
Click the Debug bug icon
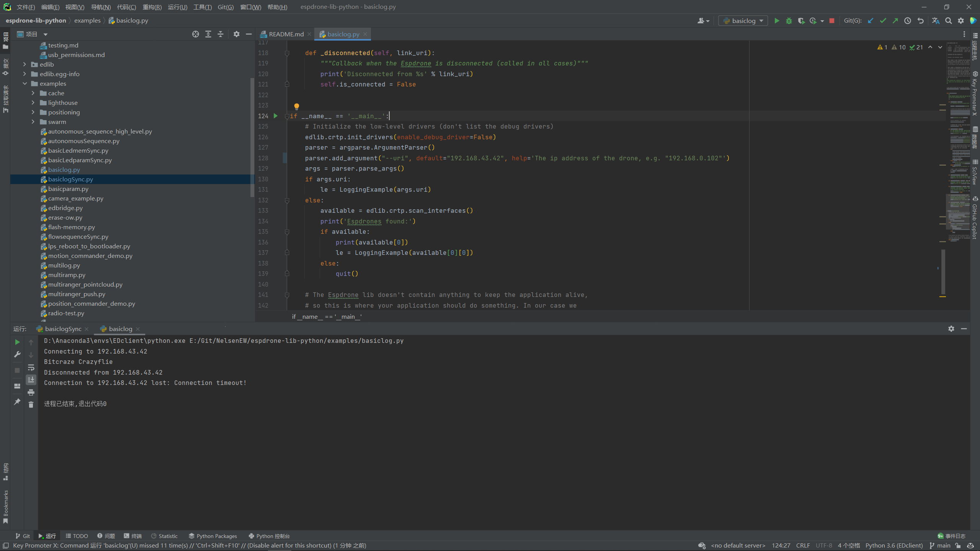click(x=789, y=21)
